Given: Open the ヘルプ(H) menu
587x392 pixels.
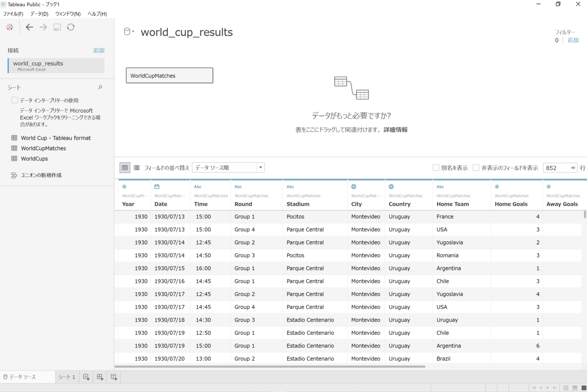Looking at the screenshot, I should 97,14.
